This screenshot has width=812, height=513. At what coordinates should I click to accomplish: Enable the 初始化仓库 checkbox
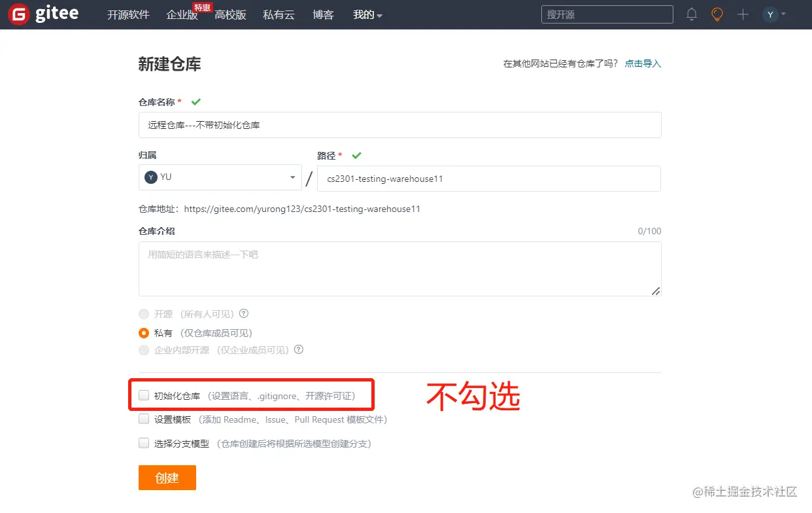tap(143, 395)
